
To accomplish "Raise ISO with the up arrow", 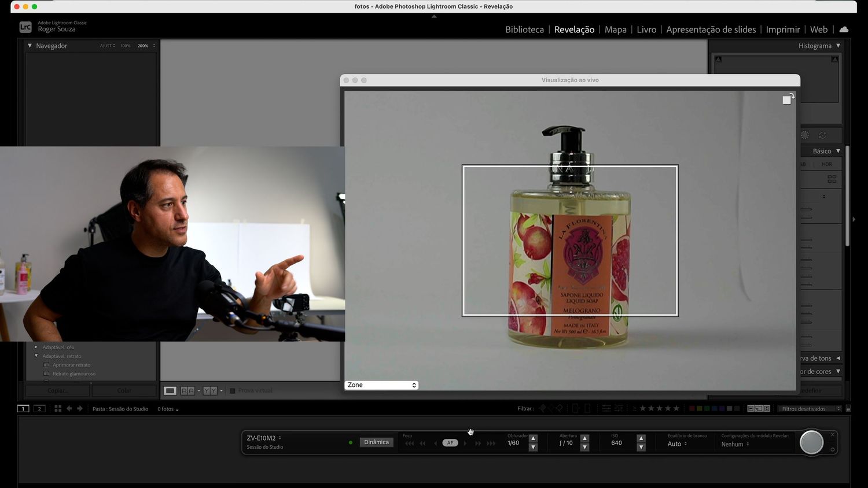I will [641, 438].
